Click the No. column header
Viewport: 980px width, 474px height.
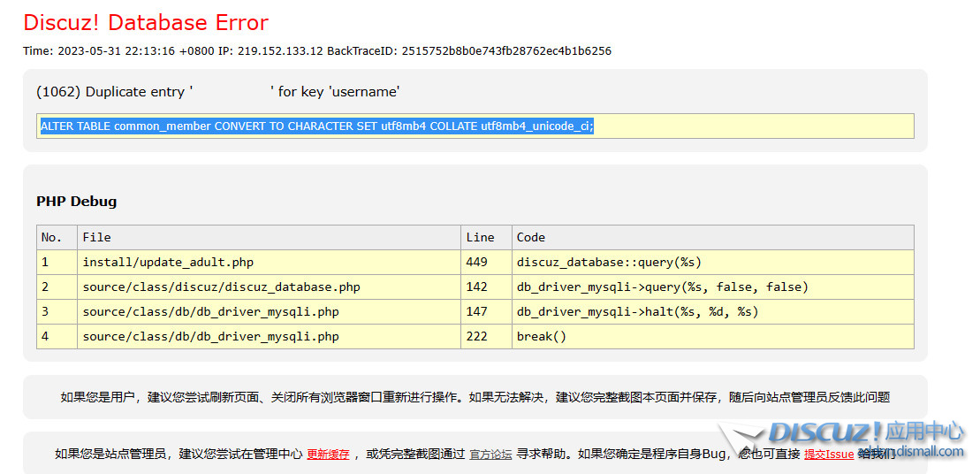point(57,238)
